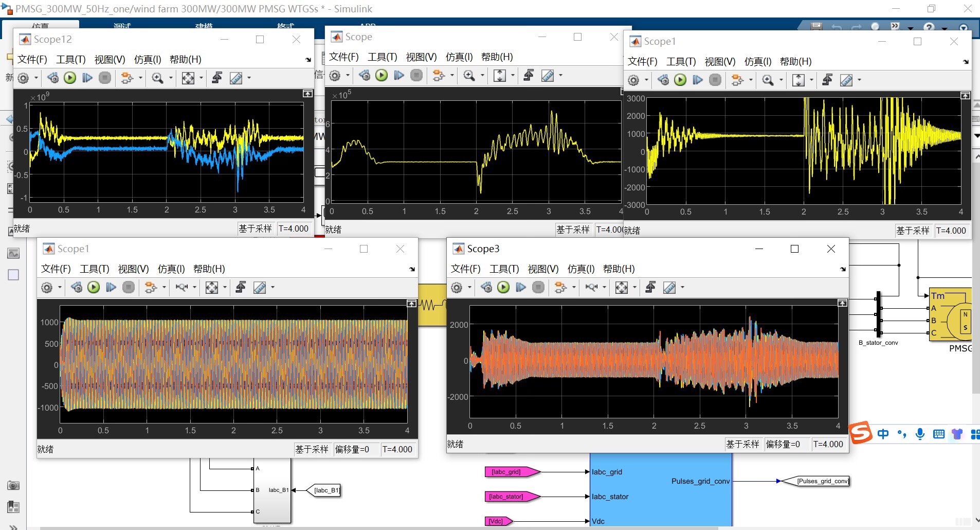Open 工具(T) menu in top Scope window
Image resolution: width=980 pixels, height=530 pixels.
point(382,57)
